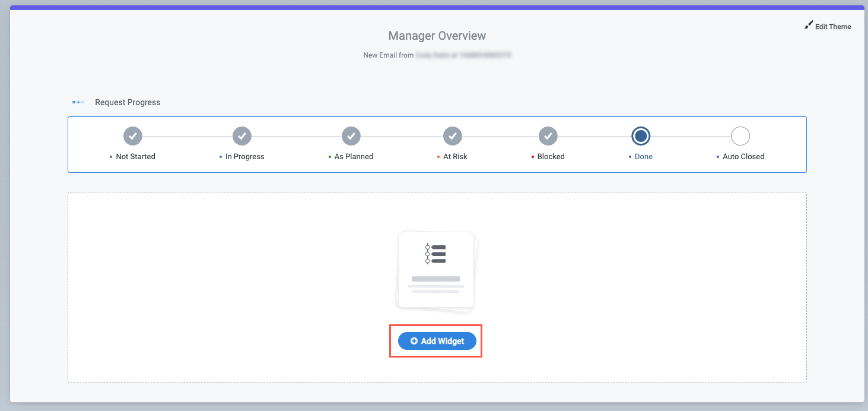This screenshot has height=411, width=868.
Task: Click the "Blocked" checkmark step icon
Action: (x=548, y=136)
